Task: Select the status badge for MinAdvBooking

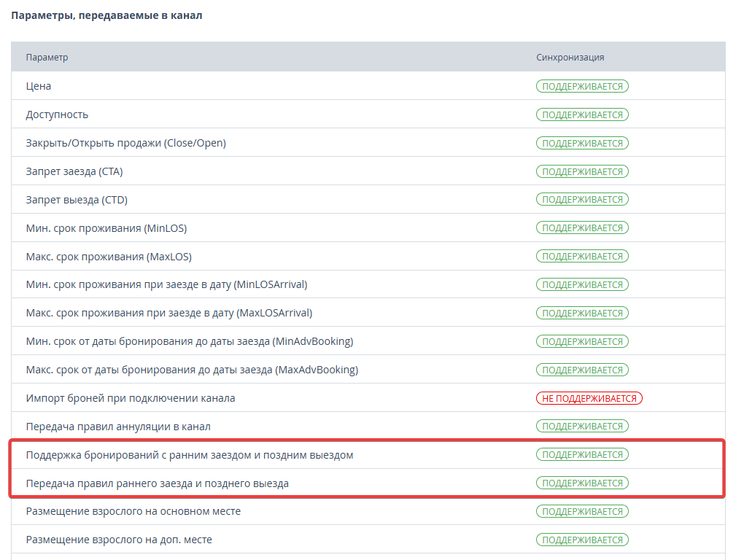Action: tap(582, 342)
